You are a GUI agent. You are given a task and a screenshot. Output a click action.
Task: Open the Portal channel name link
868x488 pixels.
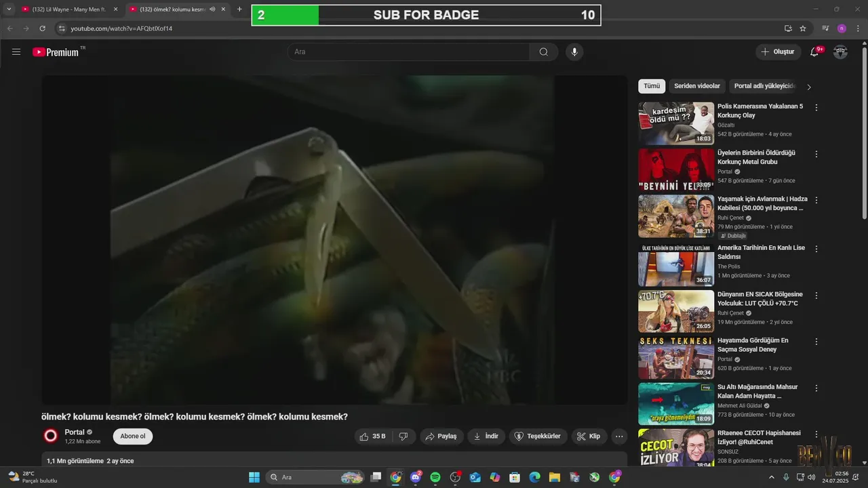pos(75,432)
